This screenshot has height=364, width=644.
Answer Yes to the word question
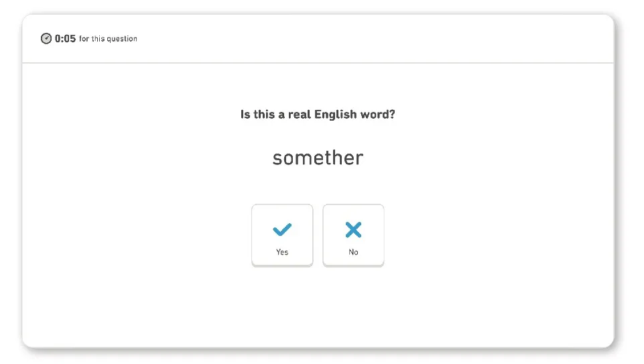point(282,235)
